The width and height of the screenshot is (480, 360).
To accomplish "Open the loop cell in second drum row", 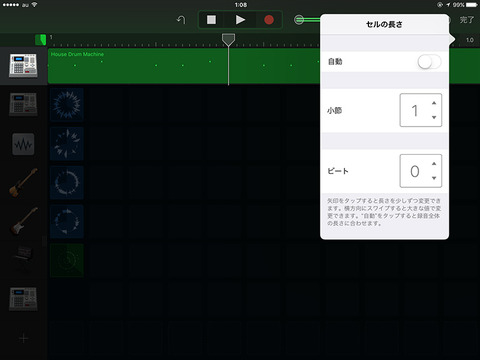I will click(67, 105).
